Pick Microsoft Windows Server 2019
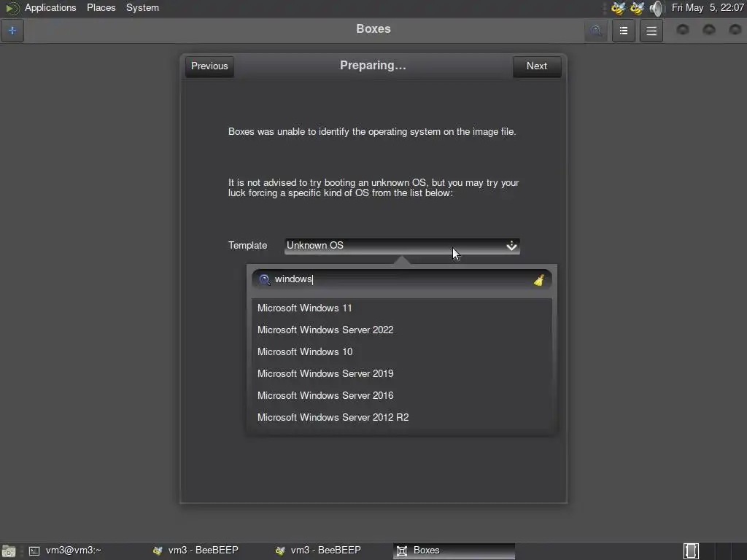Screen dimensions: 747x560 402,374
